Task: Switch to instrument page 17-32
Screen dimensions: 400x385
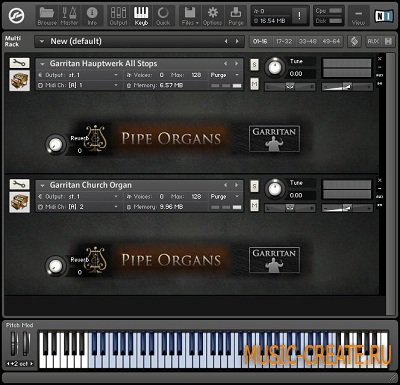Action: point(284,41)
